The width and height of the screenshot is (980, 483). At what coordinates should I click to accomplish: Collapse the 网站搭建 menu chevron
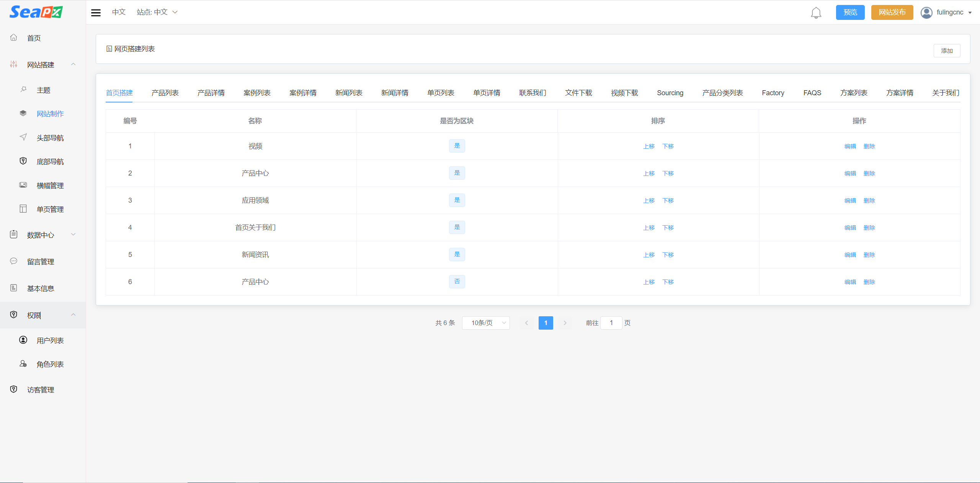(x=73, y=64)
